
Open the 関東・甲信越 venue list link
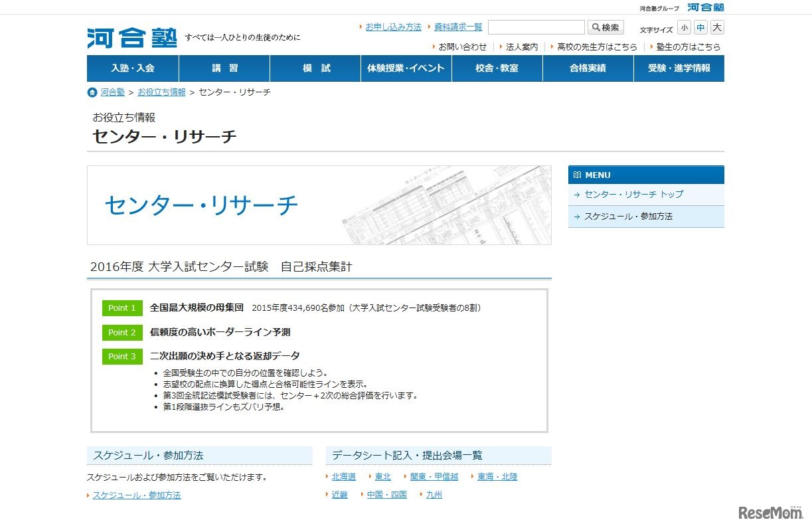tap(434, 477)
